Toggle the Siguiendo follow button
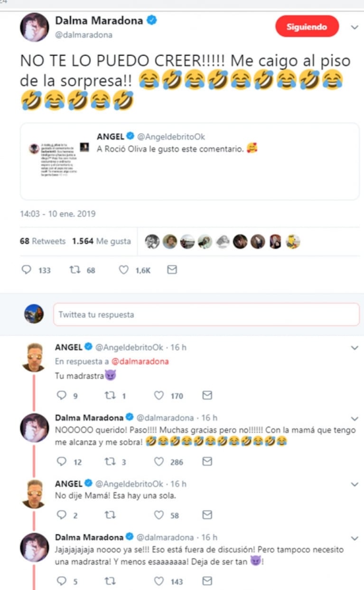 307,27
